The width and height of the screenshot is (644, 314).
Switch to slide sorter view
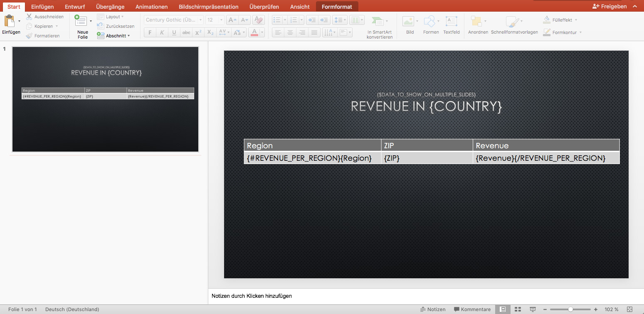tap(518, 309)
